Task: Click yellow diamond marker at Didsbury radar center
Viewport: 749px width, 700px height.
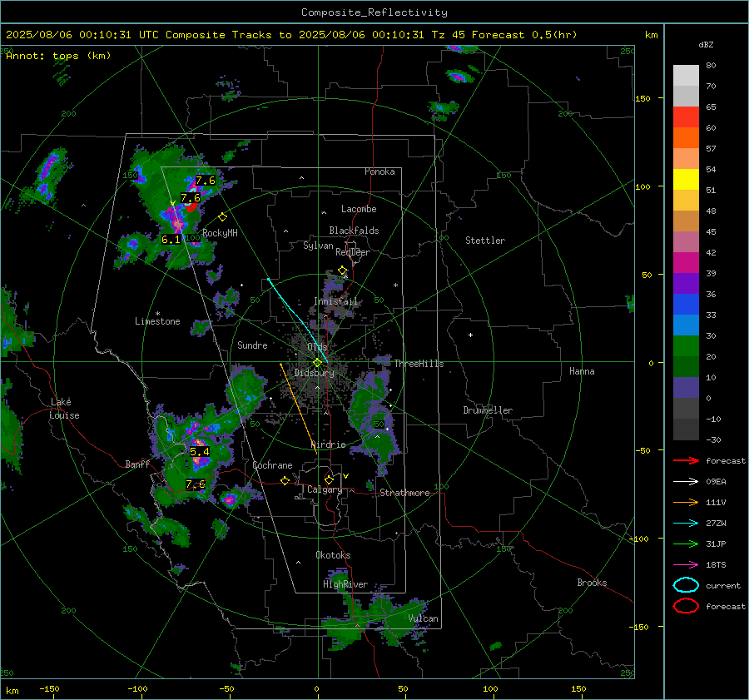Action: pyautogui.click(x=317, y=363)
